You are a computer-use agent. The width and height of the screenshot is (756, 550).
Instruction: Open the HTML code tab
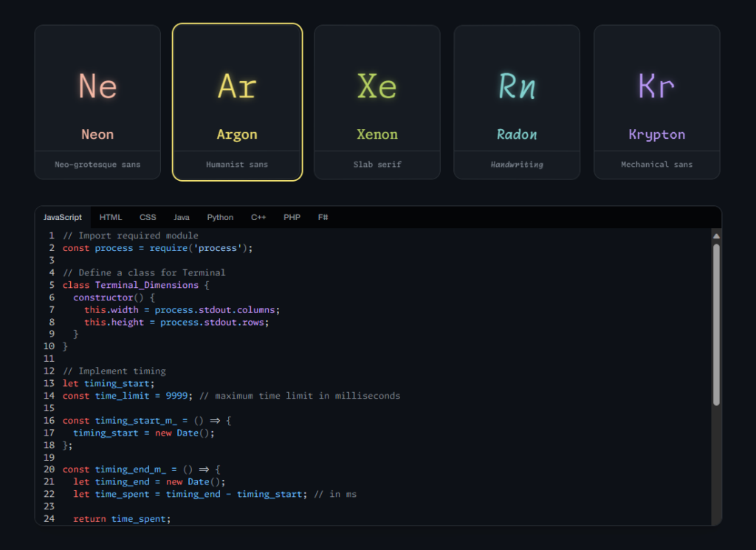coord(111,217)
